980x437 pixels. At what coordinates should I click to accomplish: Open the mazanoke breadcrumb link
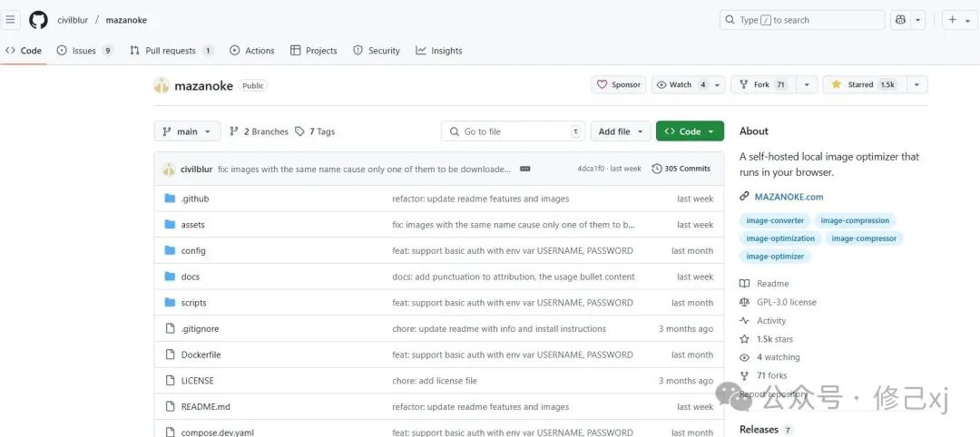click(126, 20)
